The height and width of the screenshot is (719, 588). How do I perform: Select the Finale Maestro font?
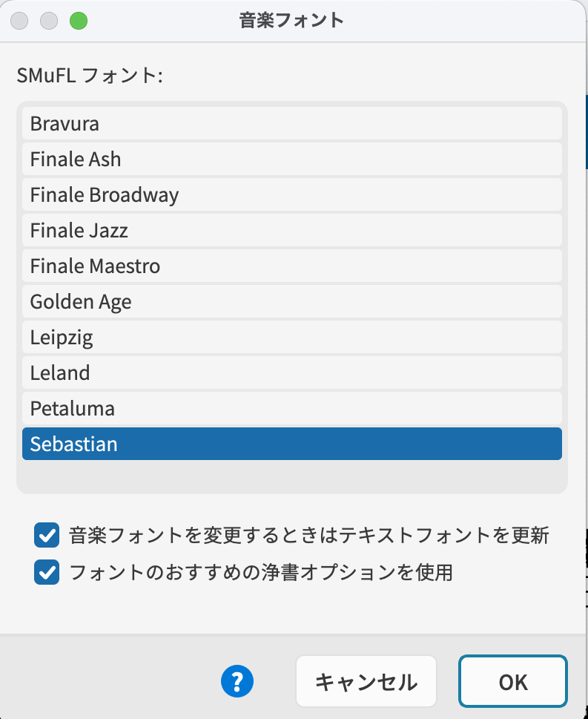pos(291,266)
